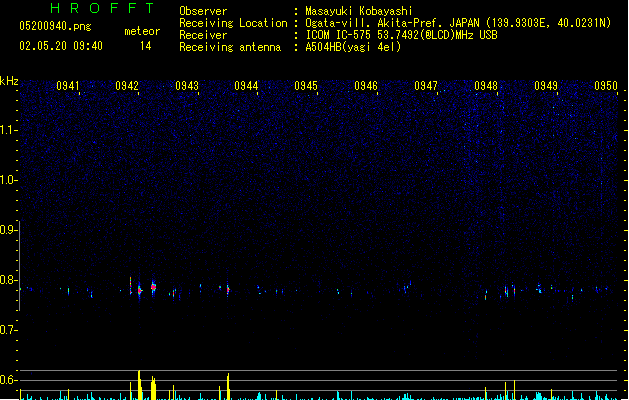
Task: Click time marker 0942
Action: [127, 86]
